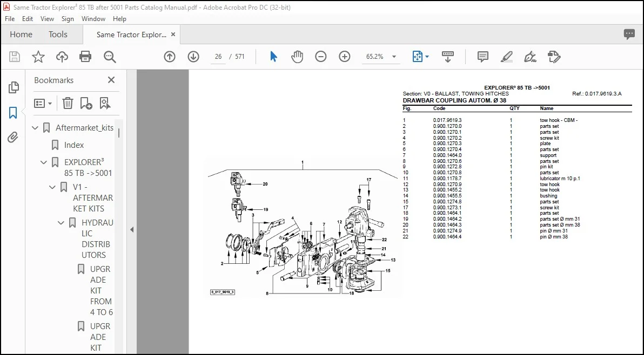Image resolution: width=644 pixels, height=355 pixels.
Task: Click the fit page view icon
Action: pyautogui.click(x=417, y=57)
